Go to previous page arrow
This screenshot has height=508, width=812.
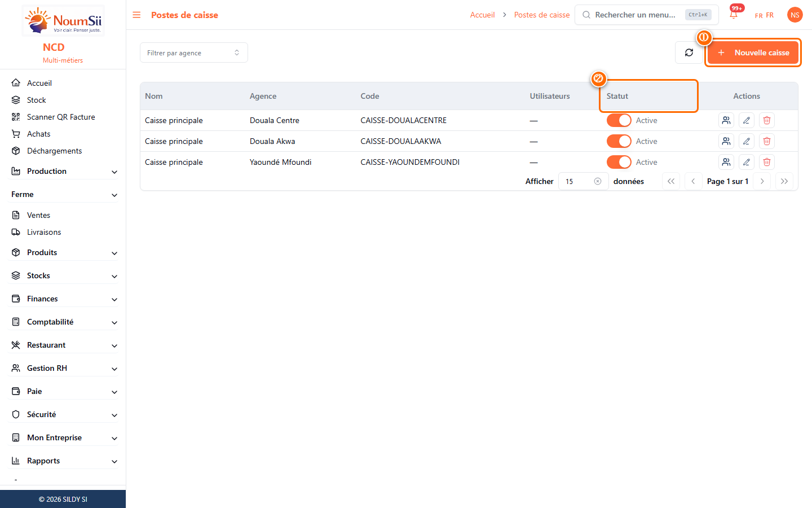(693, 181)
